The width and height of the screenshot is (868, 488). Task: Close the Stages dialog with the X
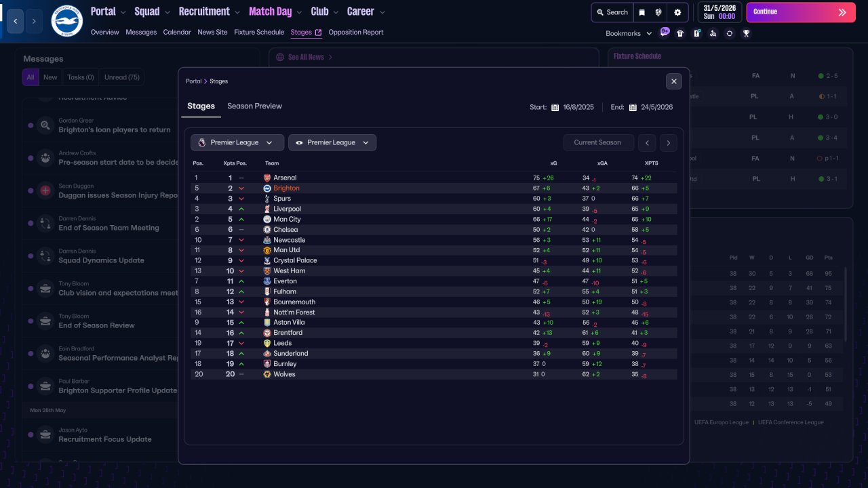tap(673, 81)
